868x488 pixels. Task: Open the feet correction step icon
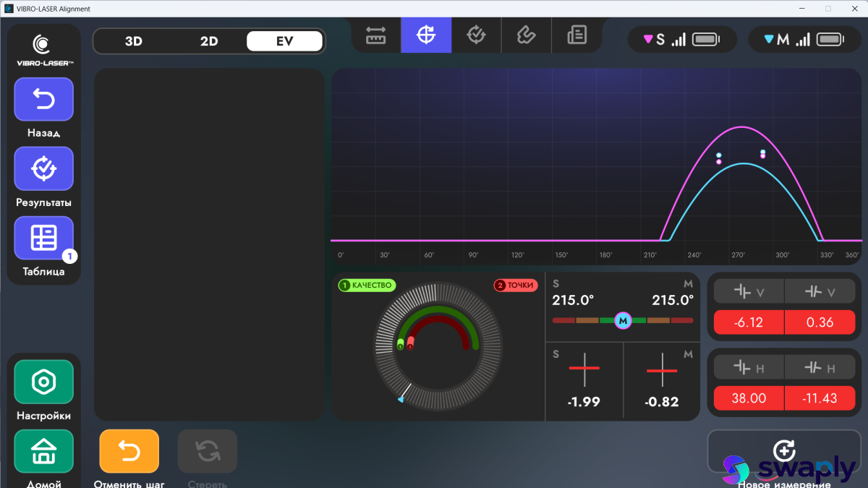[x=526, y=35]
